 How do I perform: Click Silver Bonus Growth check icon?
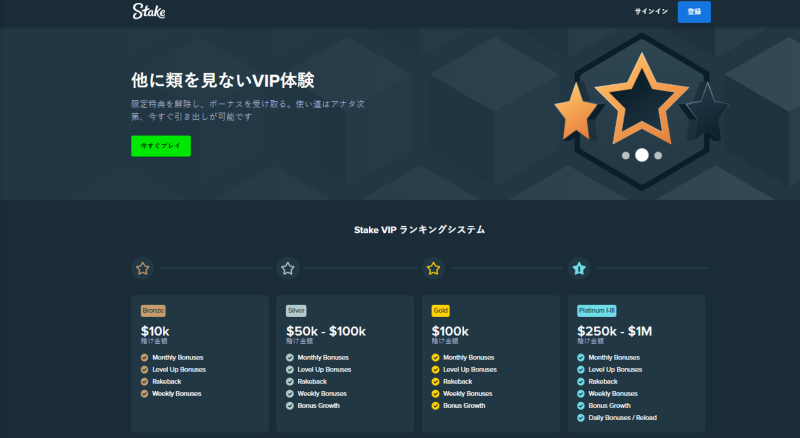(x=290, y=406)
